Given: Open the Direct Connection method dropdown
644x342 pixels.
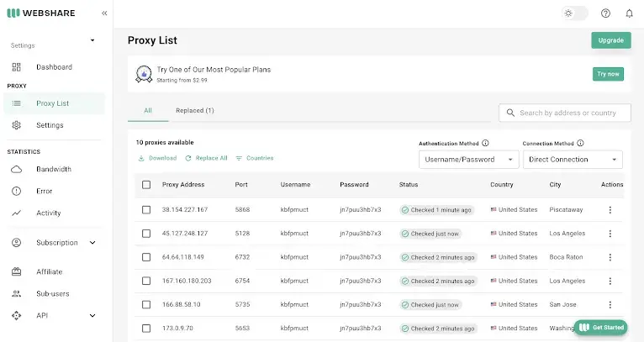Looking at the screenshot, I should click(572, 159).
